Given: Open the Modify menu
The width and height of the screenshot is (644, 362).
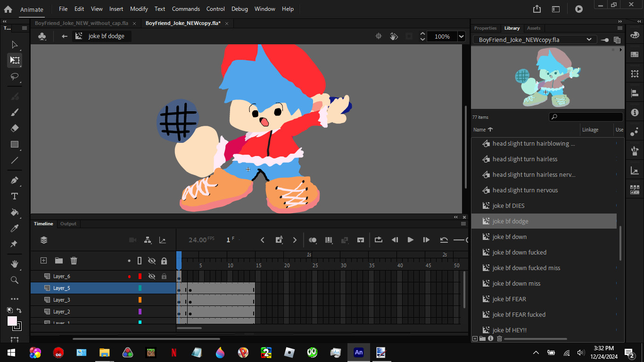Looking at the screenshot, I should point(139,9).
